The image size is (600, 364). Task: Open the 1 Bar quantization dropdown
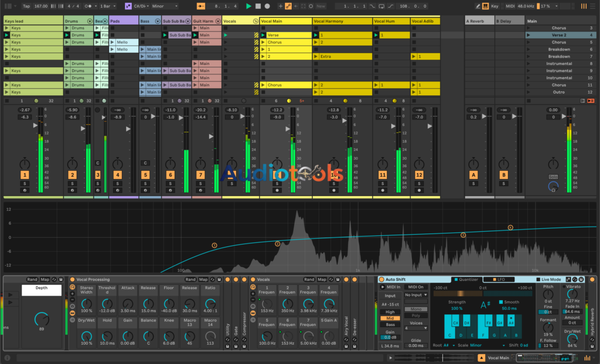pos(107,6)
